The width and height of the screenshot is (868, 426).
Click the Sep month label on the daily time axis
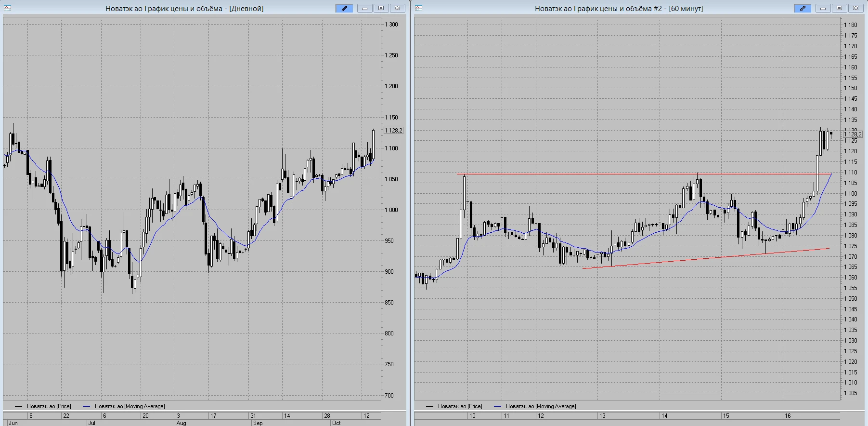[x=258, y=423]
